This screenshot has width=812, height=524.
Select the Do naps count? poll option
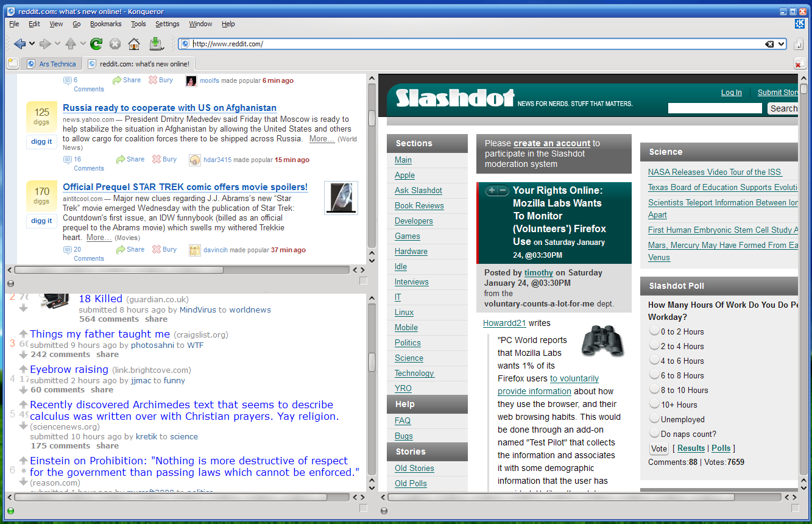655,433
